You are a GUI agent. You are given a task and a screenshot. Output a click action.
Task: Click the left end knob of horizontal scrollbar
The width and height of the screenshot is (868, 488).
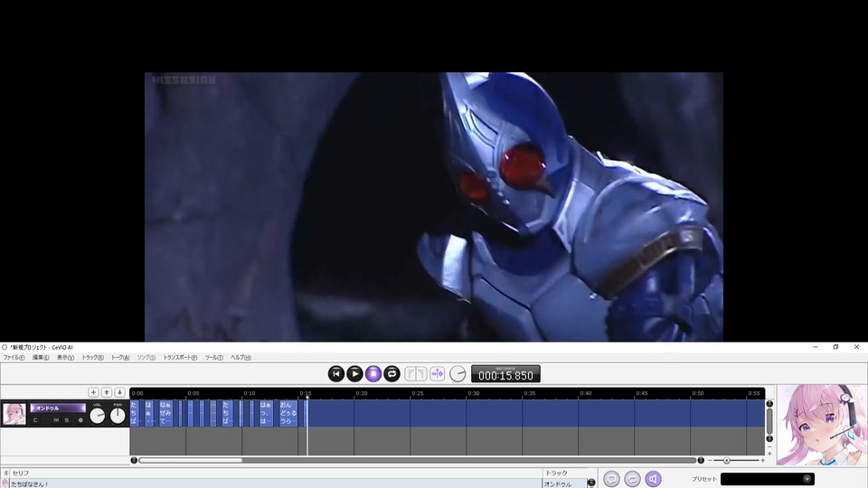point(134,460)
